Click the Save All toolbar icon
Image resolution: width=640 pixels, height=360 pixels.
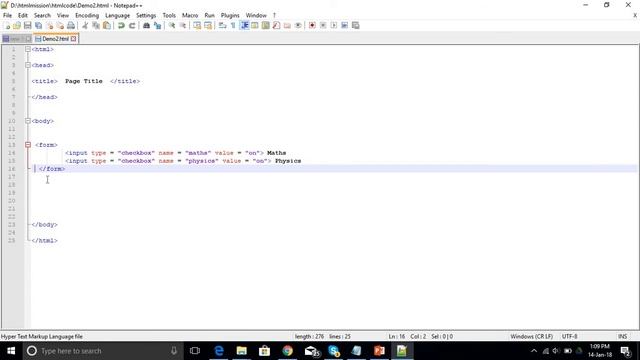point(38,25)
